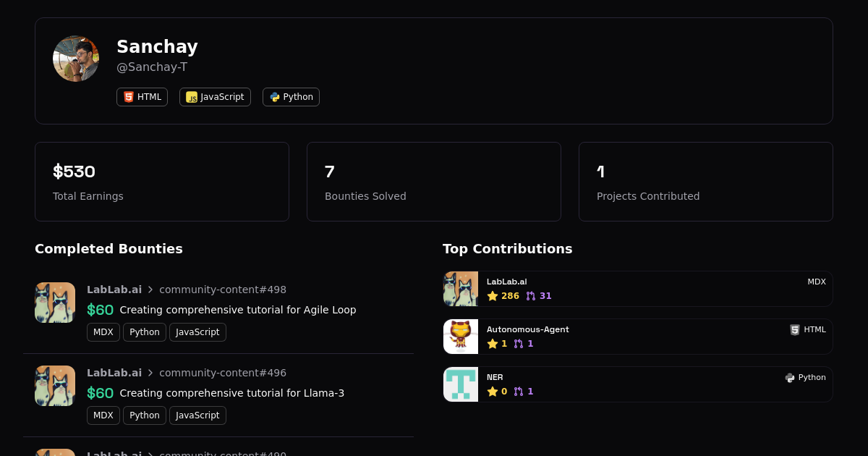Click chevron arrow before community-content#498
The width and height of the screenshot is (868, 456).
click(x=150, y=290)
